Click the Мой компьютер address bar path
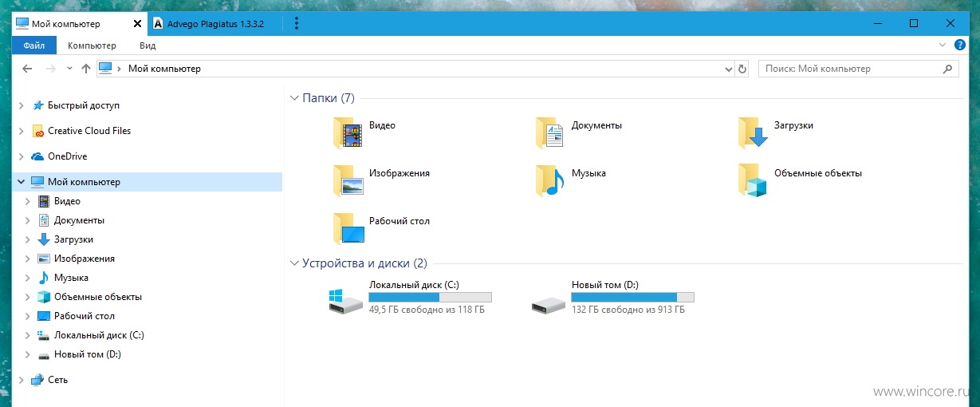Image resolution: width=980 pixels, height=407 pixels. coord(164,69)
